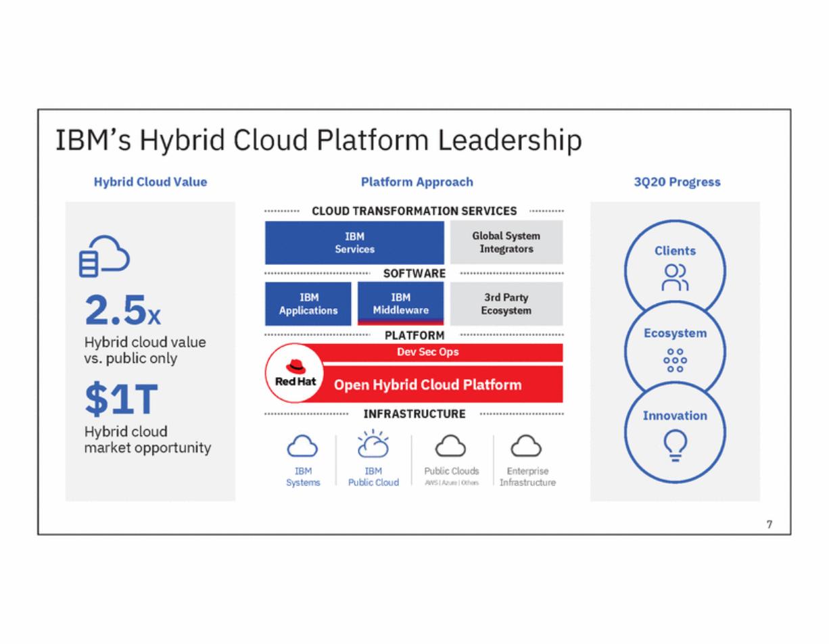
Task: Click the slide page number 7
Action: pyautogui.click(x=769, y=524)
